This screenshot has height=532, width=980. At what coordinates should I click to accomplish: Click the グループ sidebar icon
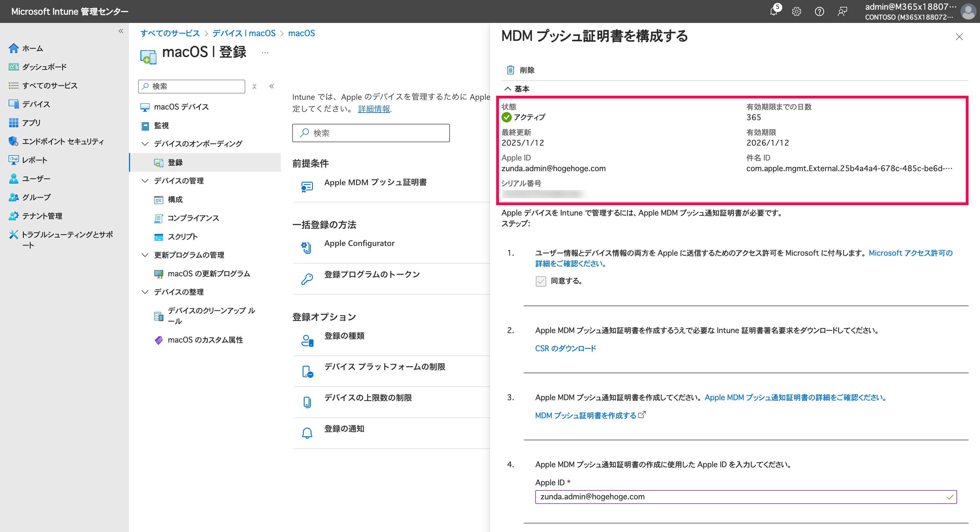pos(14,197)
